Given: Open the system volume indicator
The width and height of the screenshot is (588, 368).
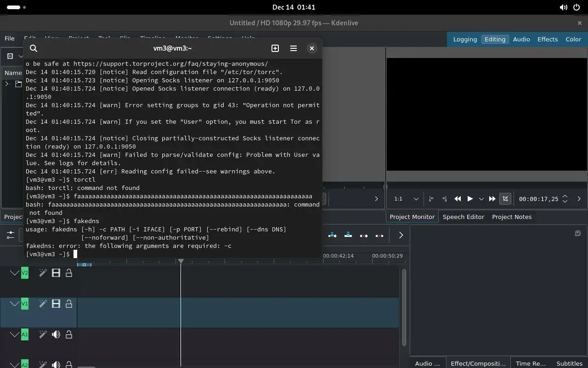Looking at the screenshot, I should pos(564,7).
